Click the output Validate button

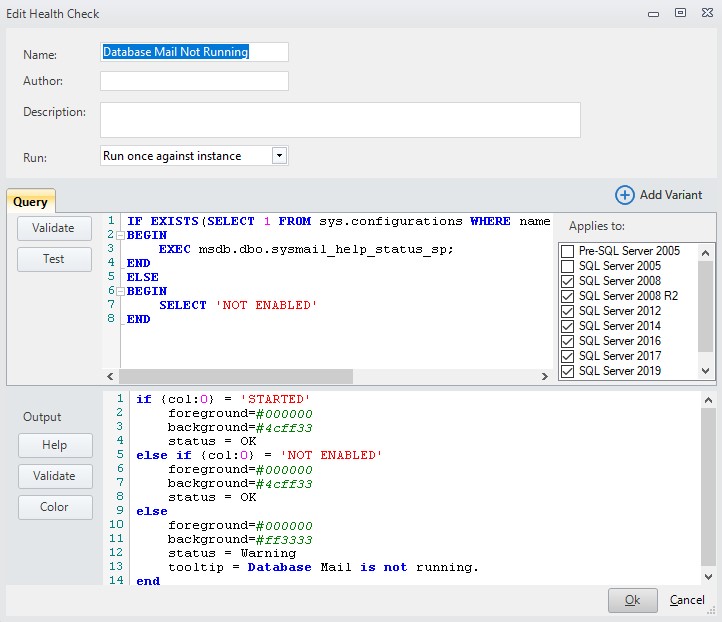(x=55, y=476)
